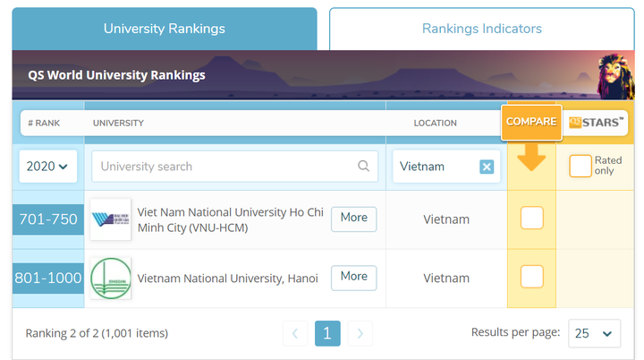Open Vietnam National University, Hanoi link
This screenshot has height=360, width=644.
coord(227,279)
